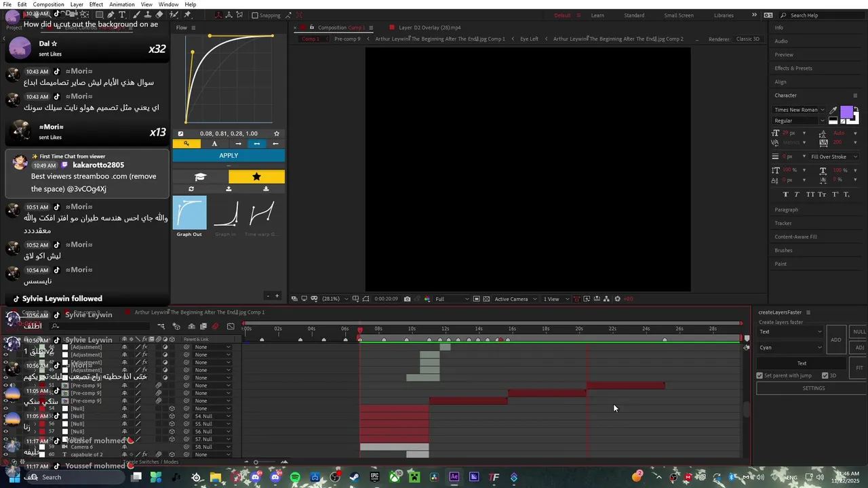The width and height of the screenshot is (868, 488).
Task: Open the Content-Aware Fill panel
Action: 795,237
